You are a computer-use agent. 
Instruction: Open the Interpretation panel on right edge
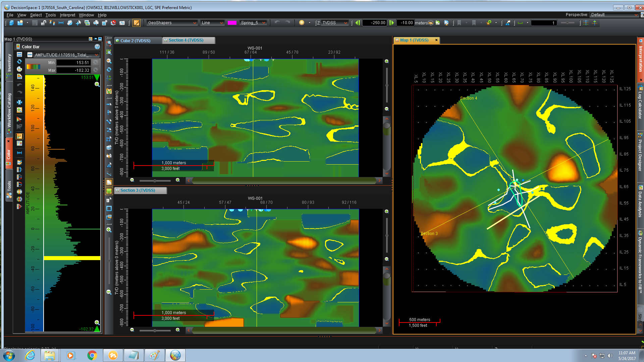point(640,59)
